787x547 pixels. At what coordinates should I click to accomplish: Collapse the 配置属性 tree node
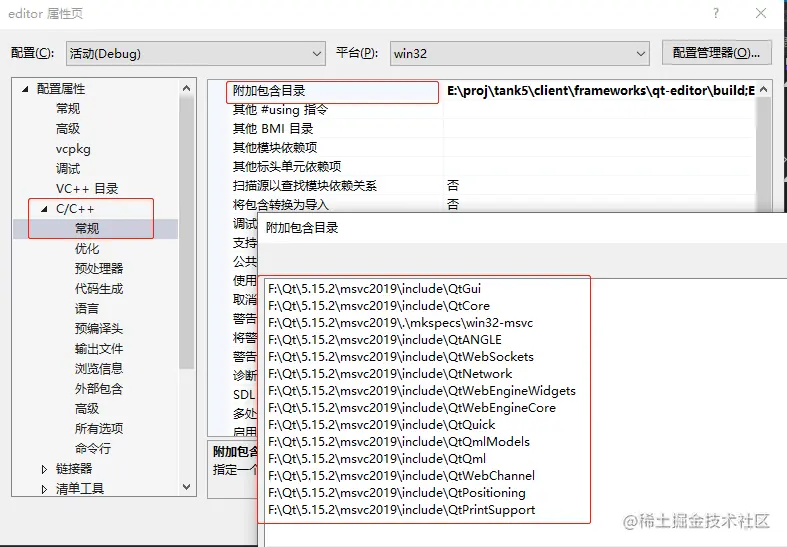coord(25,89)
